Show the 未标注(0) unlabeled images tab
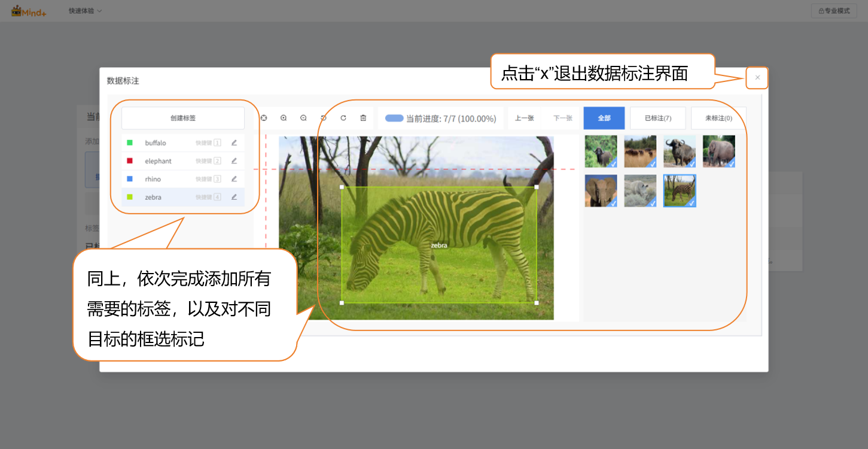 click(x=718, y=119)
